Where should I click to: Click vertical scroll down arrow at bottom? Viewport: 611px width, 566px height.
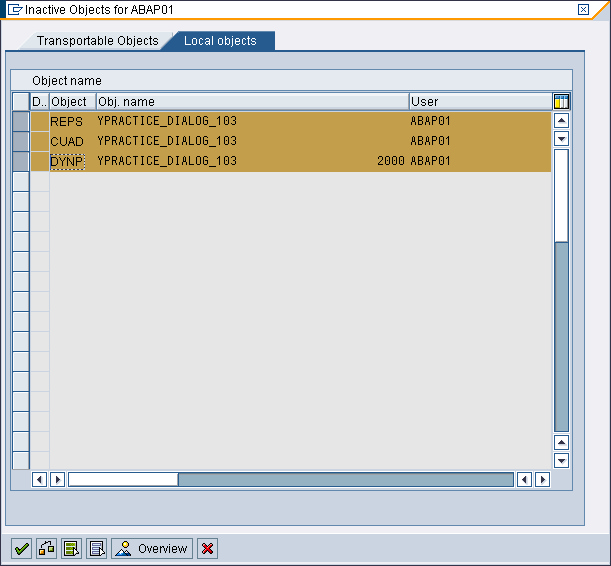pyautogui.click(x=561, y=460)
